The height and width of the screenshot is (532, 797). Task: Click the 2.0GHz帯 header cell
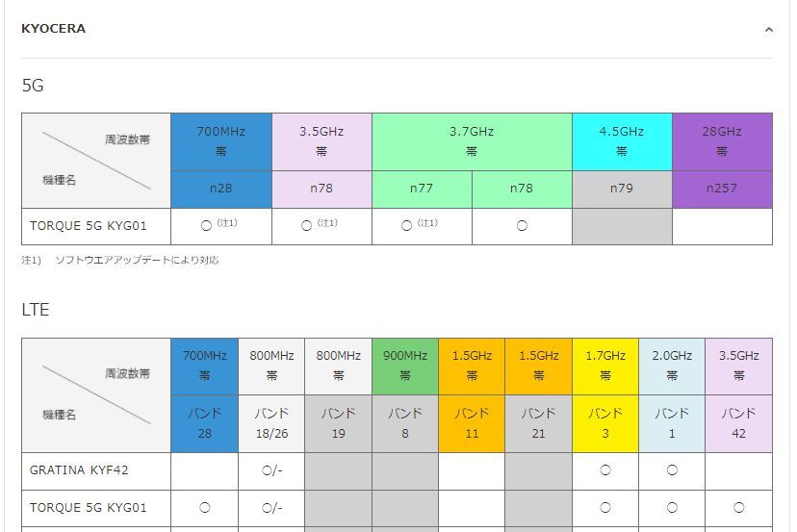pos(672,367)
